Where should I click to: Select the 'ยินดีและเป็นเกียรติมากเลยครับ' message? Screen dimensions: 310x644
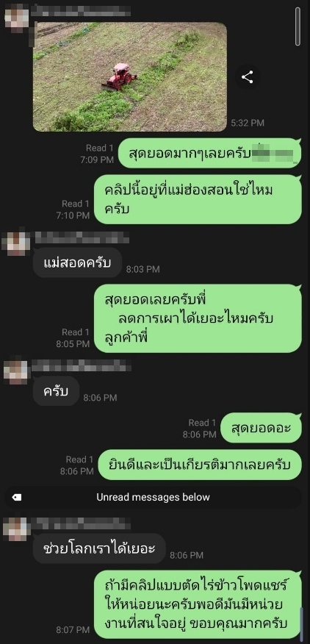200,465
